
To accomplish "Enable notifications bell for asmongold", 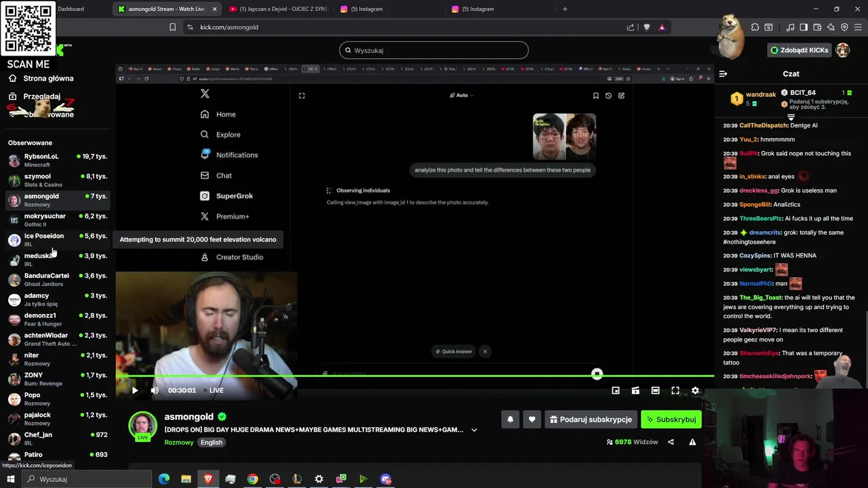I will [x=511, y=420].
